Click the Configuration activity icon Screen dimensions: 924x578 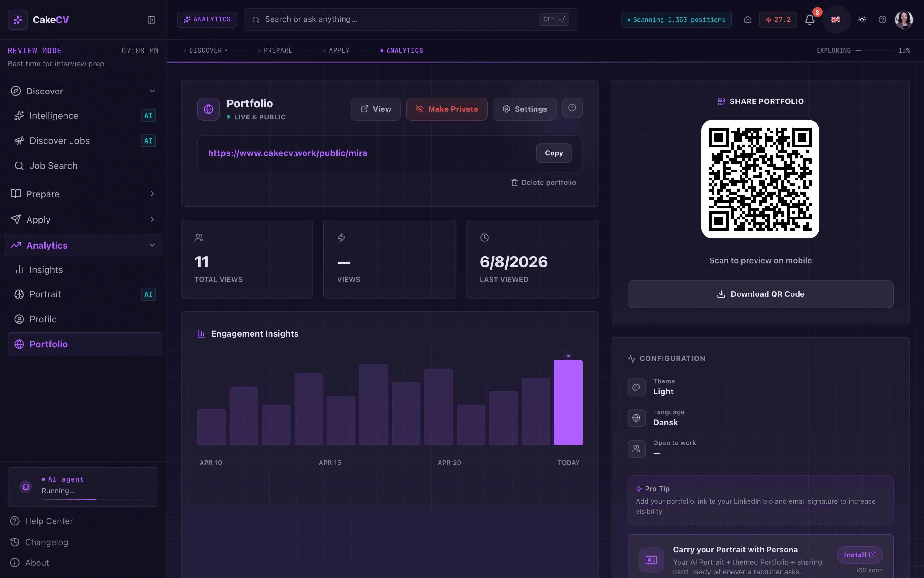[x=631, y=359]
